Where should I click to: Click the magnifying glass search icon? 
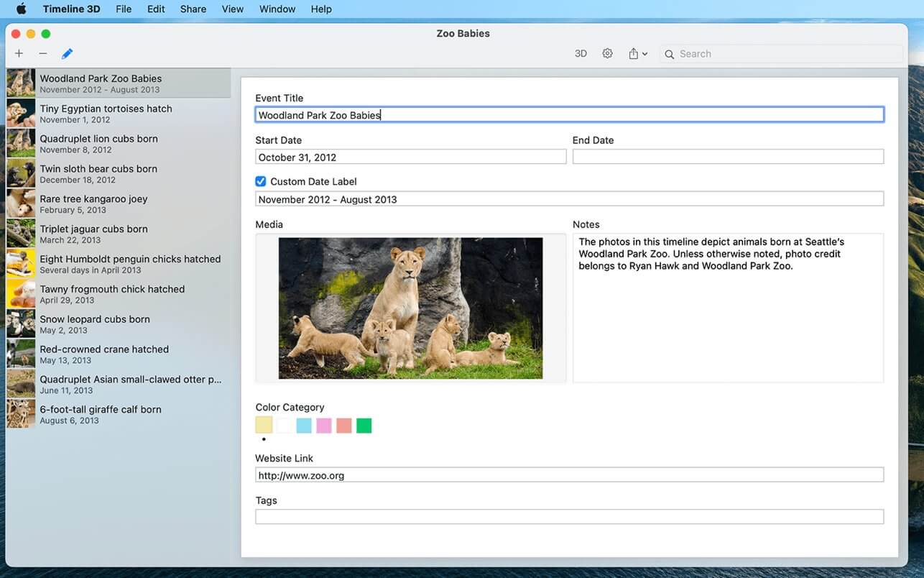tap(670, 55)
